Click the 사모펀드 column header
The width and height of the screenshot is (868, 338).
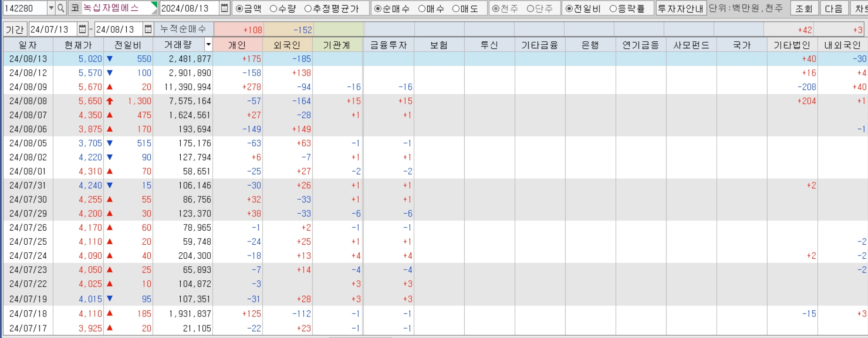[x=691, y=45]
